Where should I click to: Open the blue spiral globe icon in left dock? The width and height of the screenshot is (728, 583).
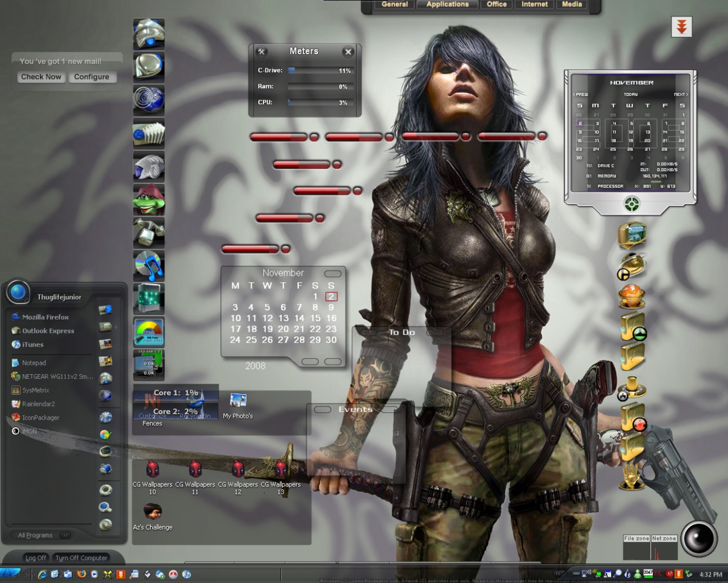coord(149,99)
